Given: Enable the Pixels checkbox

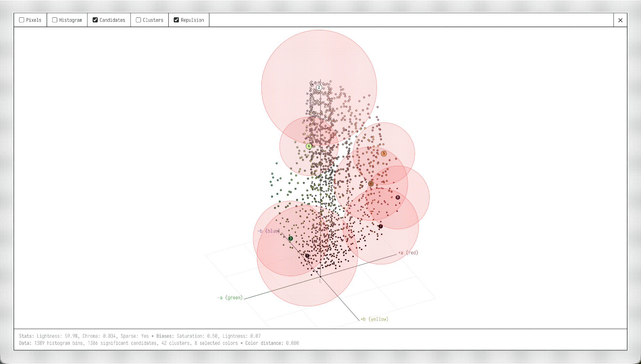Looking at the screenshot, I should [22, 20].
